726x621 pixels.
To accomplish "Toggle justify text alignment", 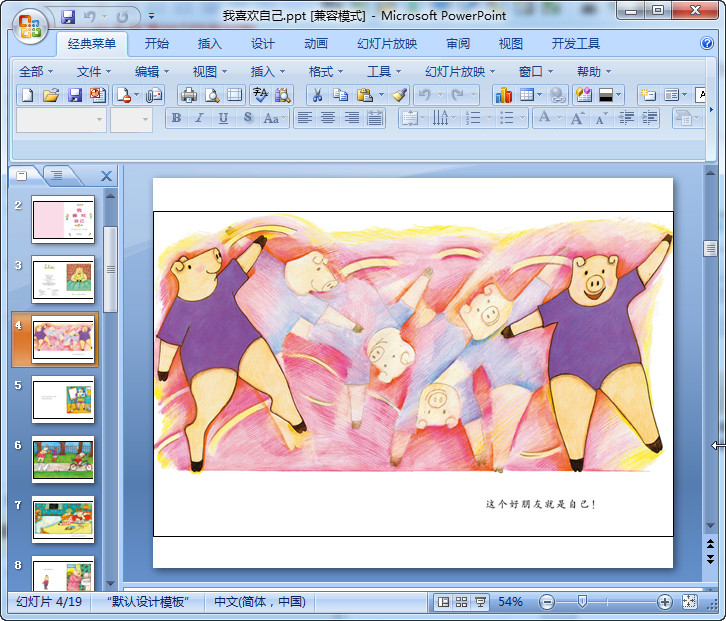I will point(375,118).
